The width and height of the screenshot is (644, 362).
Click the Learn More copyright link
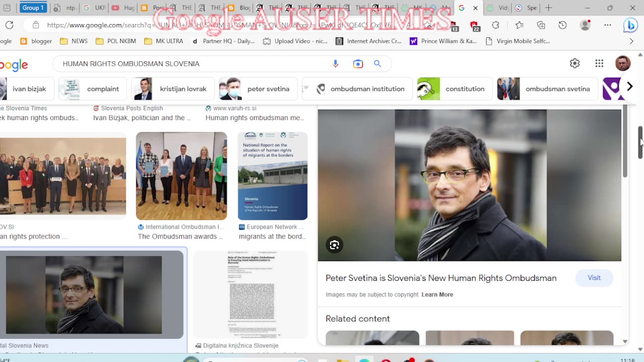(437, 295)
